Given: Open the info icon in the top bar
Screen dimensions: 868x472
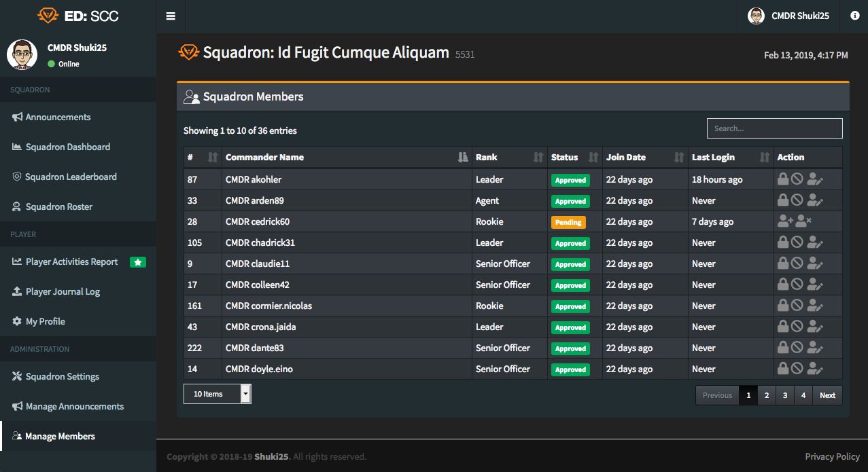Looking at the screenshot, I should (x=855, y=16).
